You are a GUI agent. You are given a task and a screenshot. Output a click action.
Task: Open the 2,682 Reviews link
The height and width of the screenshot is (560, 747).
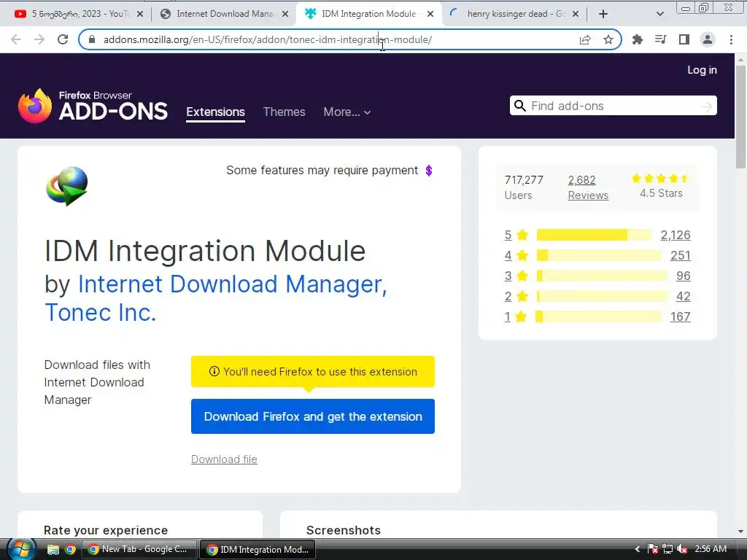tap(588, 187)
